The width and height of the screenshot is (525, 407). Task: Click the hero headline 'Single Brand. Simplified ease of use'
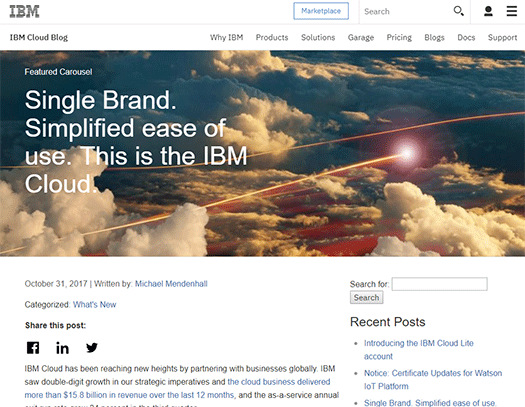[136, 142]
